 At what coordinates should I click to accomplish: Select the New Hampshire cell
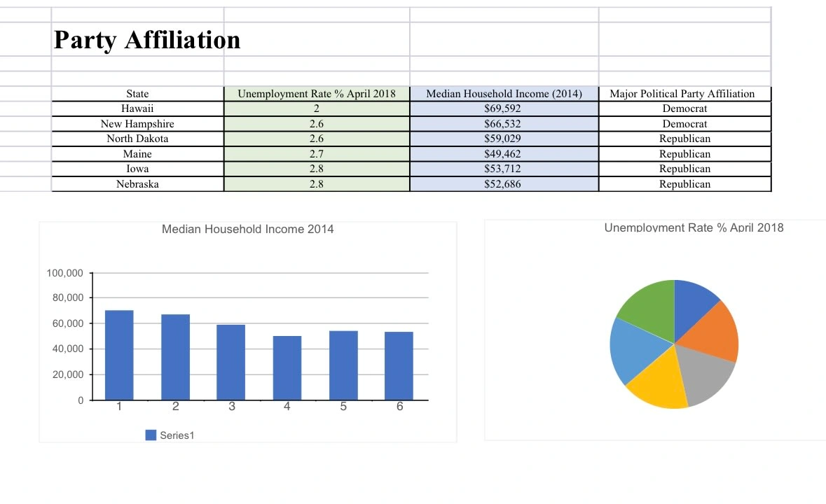137,124
